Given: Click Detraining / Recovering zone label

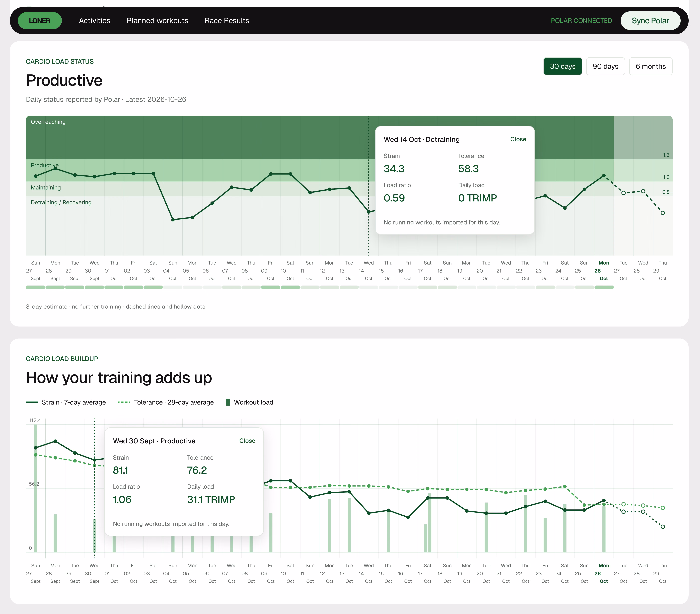Looking at the screenshot, I should tap(61, 202).
